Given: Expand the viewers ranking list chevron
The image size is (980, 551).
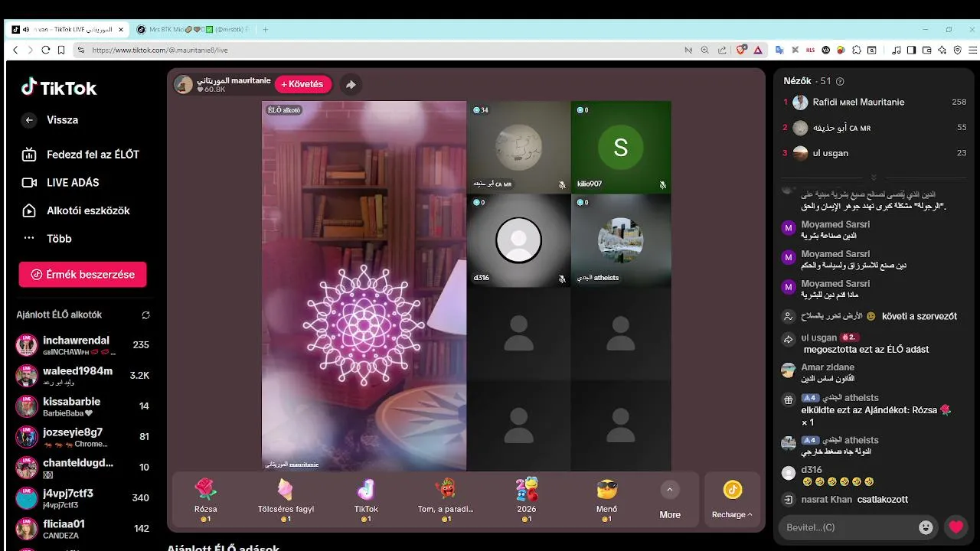Looking at the screenshot, I should click(x=874, y=177).
